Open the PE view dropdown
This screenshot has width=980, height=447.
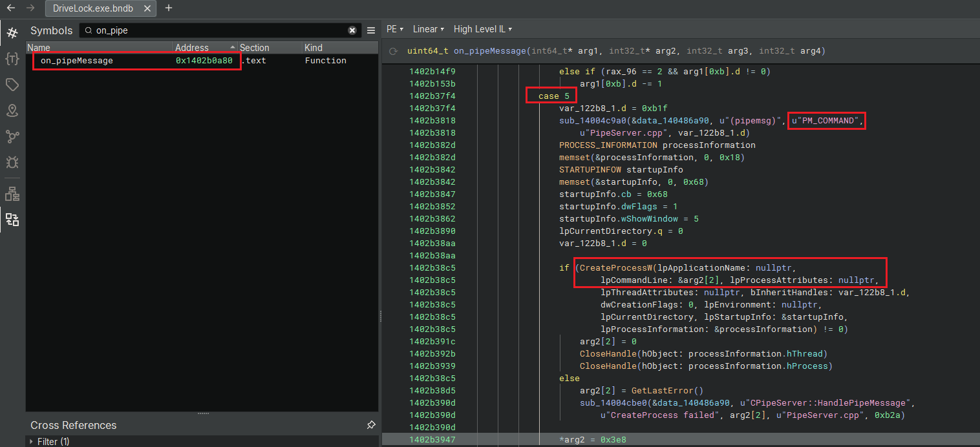[x=394, y=29]
